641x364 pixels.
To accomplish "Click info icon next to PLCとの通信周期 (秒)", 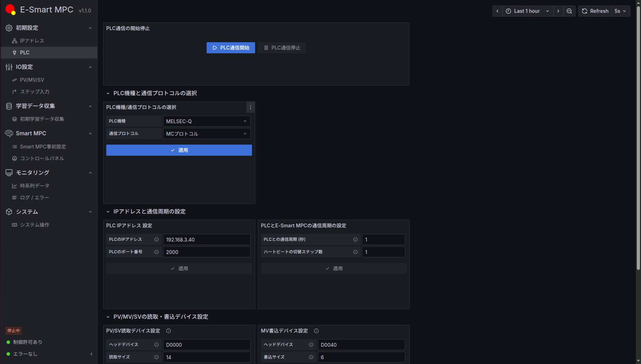I will coord(355,239).
